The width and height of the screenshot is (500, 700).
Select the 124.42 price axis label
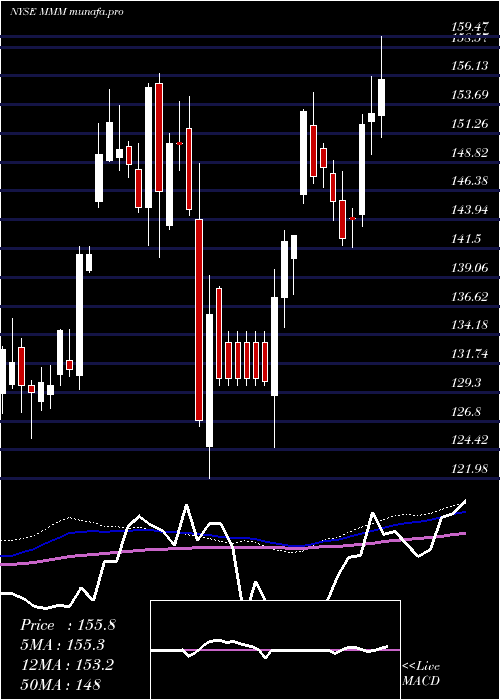pyautogui.click(x=470, y=440)
